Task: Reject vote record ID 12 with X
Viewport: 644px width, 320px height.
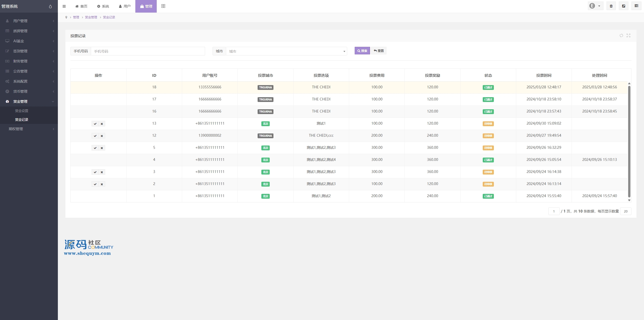Action: click(x=102, y=136)
